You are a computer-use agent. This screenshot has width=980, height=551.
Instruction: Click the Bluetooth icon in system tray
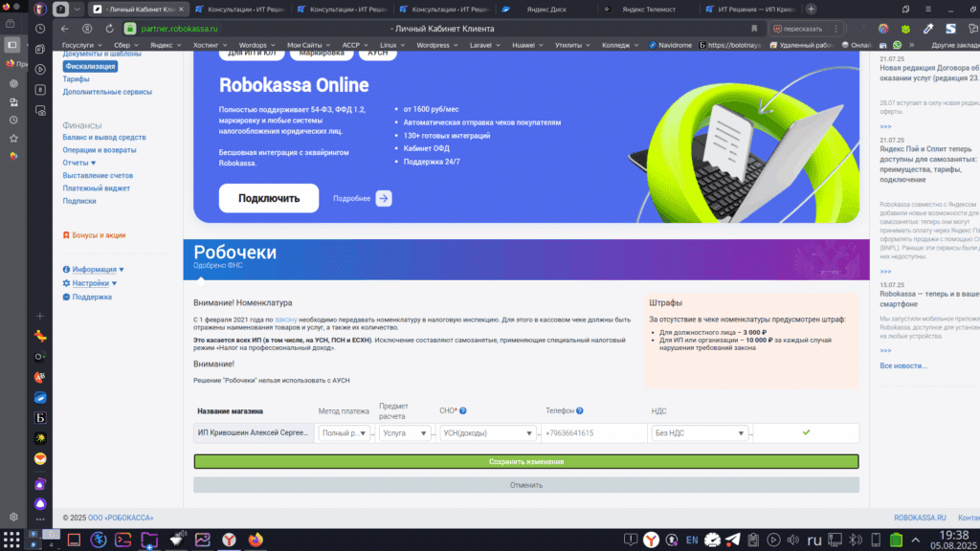pos(856,540)
